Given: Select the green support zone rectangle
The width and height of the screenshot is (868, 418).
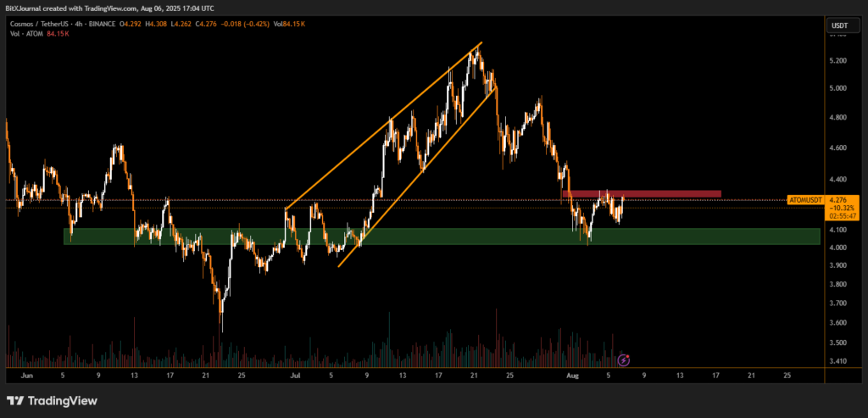Looking at the screenshot, I should [441, 236].
